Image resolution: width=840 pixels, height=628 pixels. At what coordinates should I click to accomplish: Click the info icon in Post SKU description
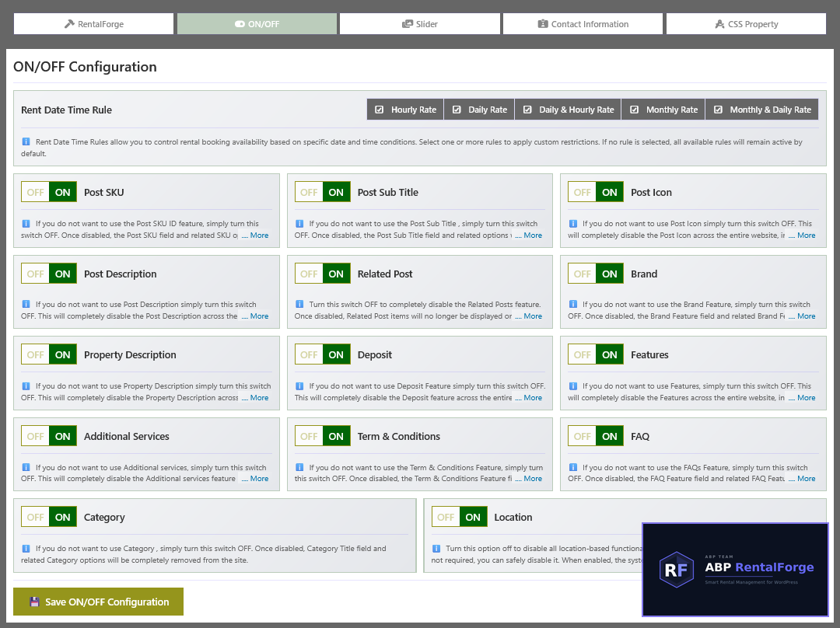point(26,224)
